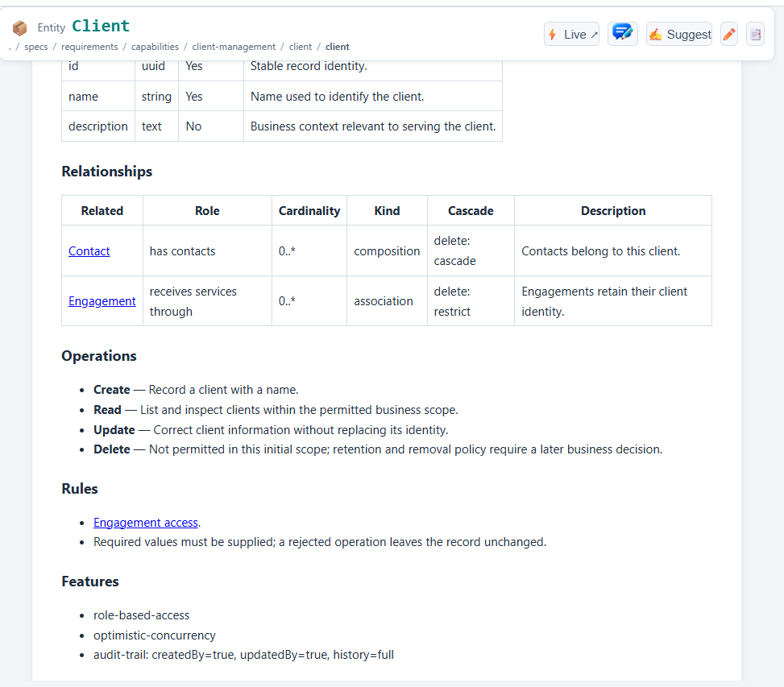The image size is (784, 687).
Task: Click the Create operation bullet
Action: [x=196, y=390]
